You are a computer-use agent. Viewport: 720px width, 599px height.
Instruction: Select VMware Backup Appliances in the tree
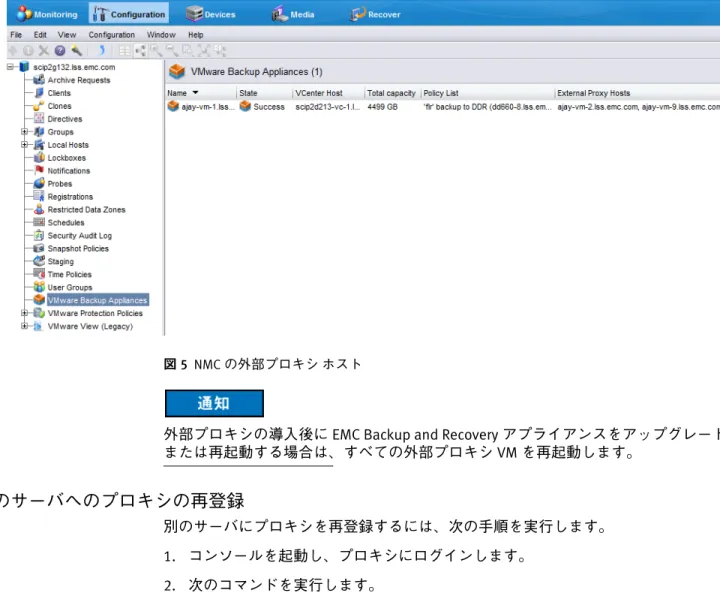point(97,300)
